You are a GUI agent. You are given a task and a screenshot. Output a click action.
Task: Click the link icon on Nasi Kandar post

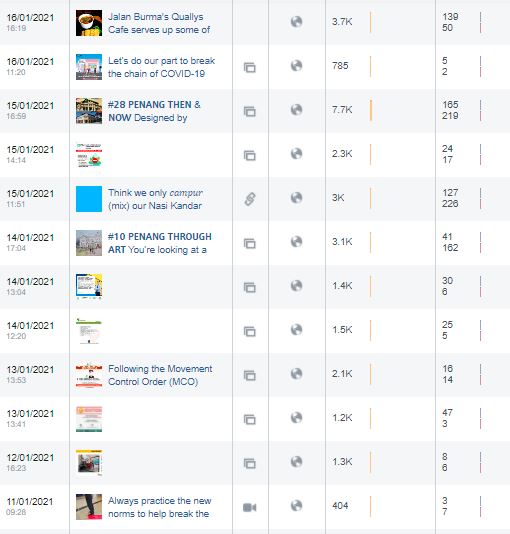(250, 199)
